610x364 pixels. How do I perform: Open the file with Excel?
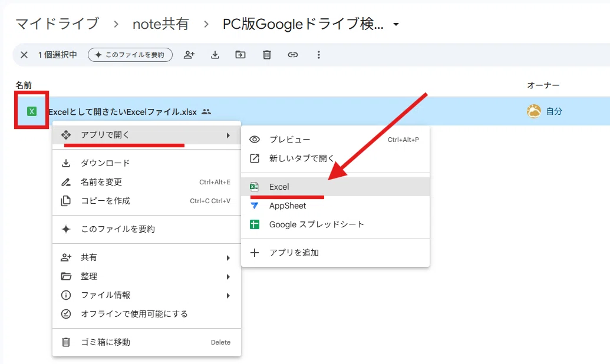tap(335, 187)
